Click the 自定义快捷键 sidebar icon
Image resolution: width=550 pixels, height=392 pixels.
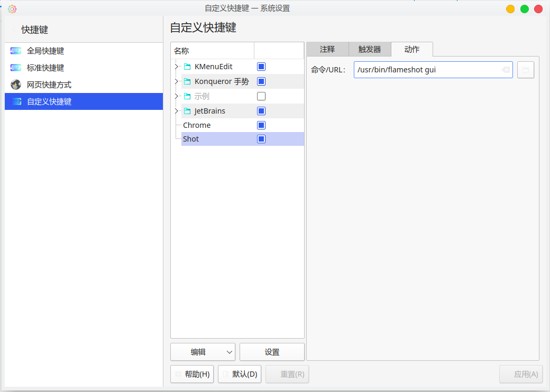[15, 101]
